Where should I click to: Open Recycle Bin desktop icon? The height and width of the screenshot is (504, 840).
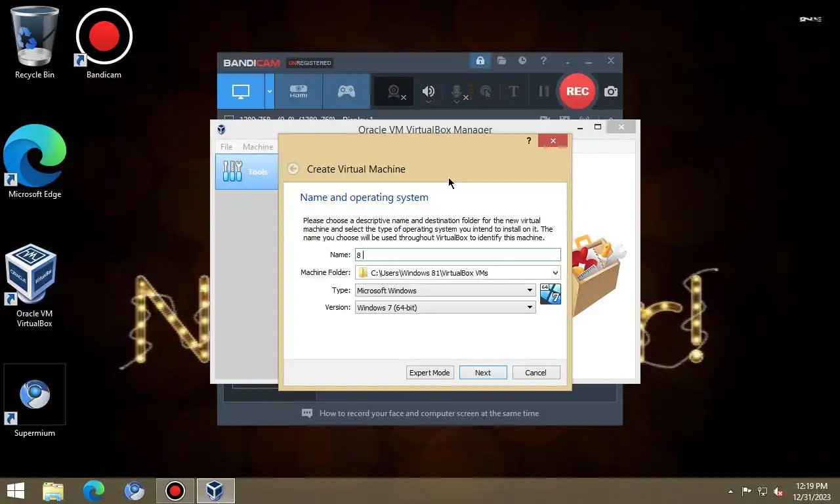(35, 43)
